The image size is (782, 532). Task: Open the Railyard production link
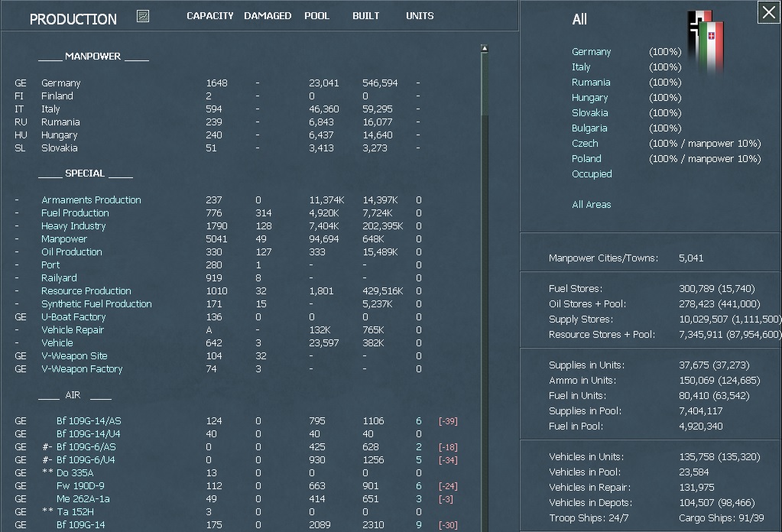pos(59,277)
